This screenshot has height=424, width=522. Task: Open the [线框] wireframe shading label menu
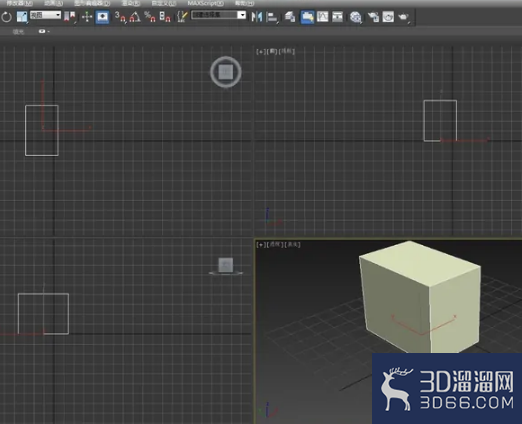point(287,51)
